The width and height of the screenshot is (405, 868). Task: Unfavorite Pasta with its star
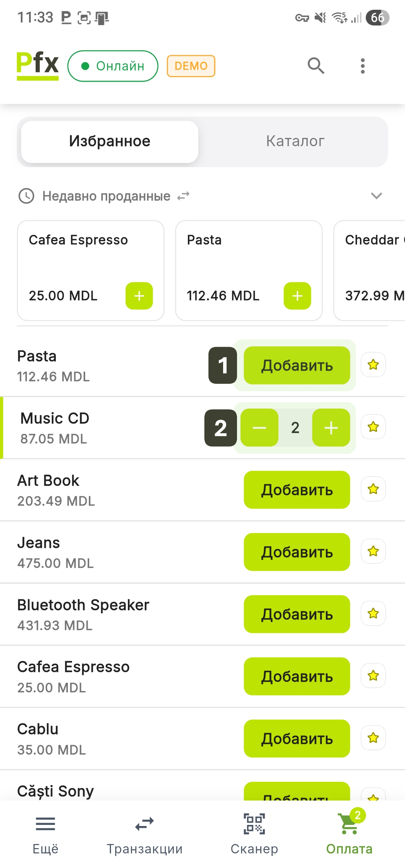coord(373,365)
